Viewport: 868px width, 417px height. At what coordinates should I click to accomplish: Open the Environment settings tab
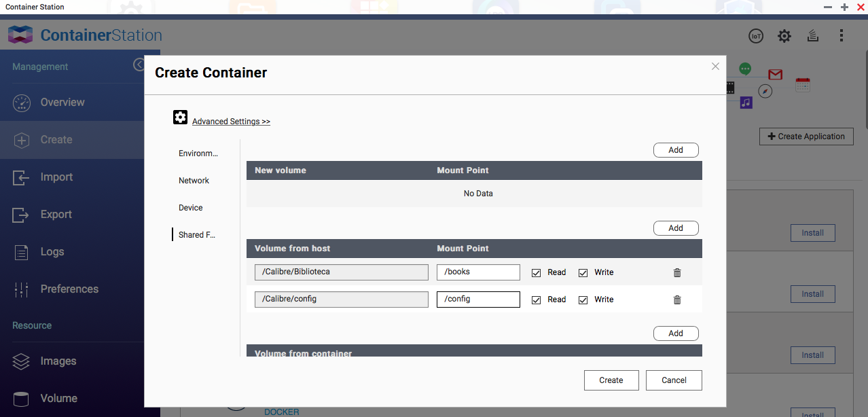pyautogui.click(x=198, y=153)
